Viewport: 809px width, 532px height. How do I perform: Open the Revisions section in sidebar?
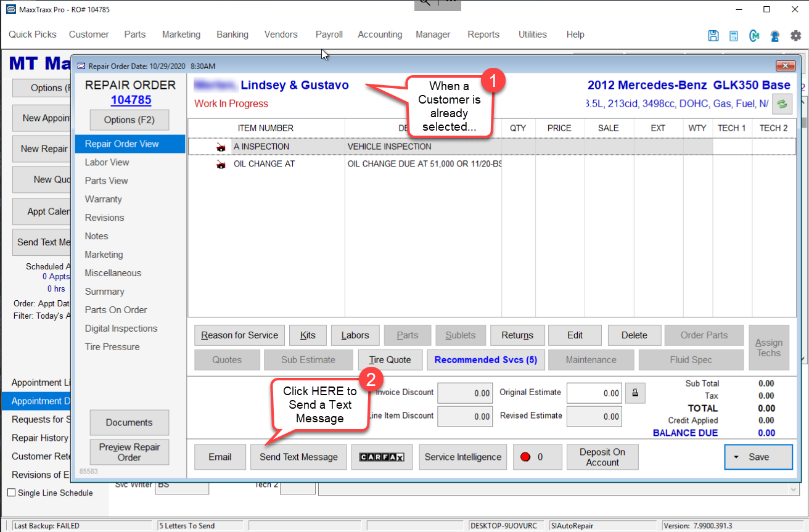click(105, 218)
